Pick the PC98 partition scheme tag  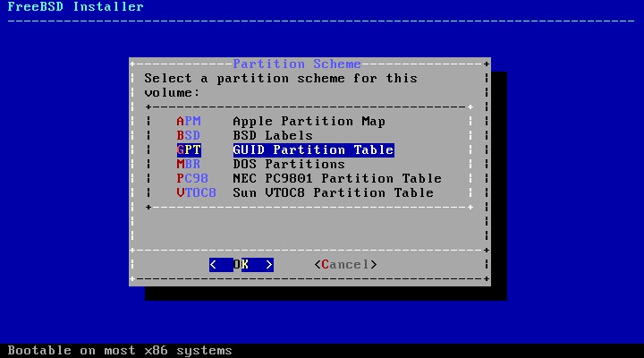point(192,178)
